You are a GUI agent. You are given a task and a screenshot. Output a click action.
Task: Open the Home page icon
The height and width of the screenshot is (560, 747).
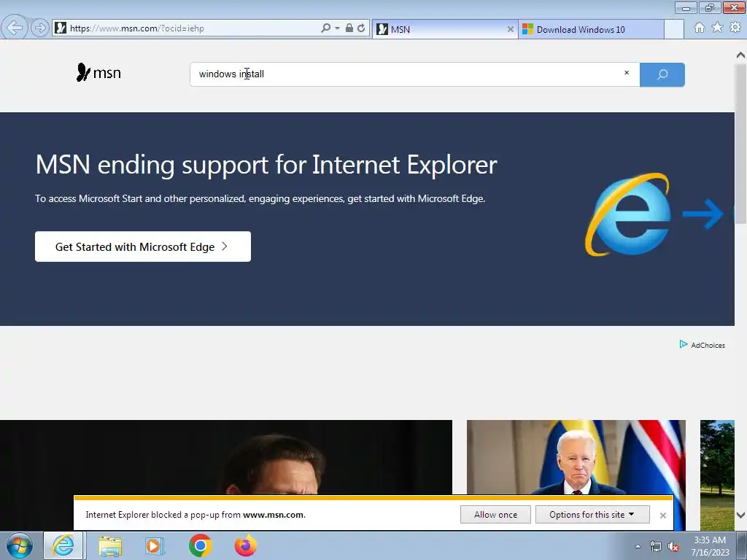(x=700, y=28)
